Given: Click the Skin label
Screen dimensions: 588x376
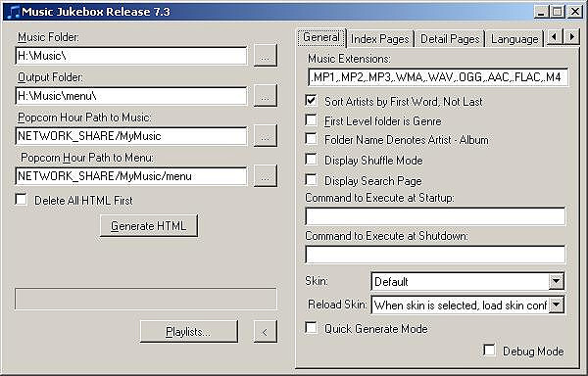Looking at the screenshot, I should [317, 280].
